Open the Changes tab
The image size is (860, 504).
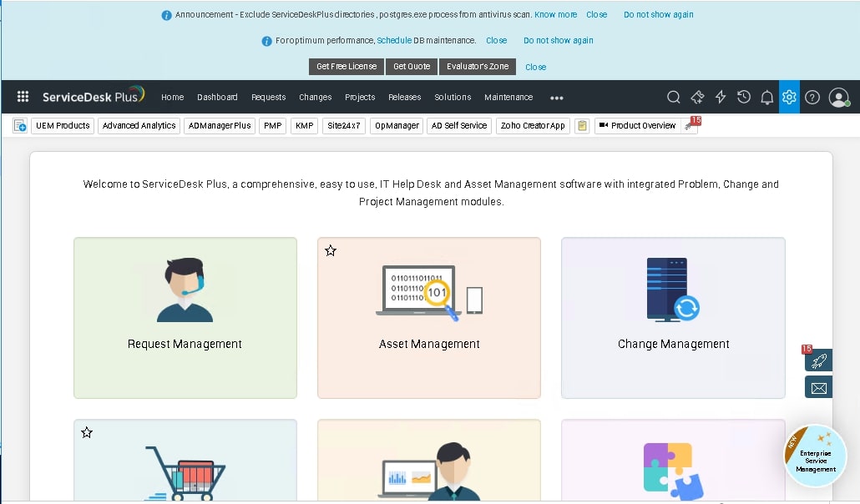(x=315, y=97)
